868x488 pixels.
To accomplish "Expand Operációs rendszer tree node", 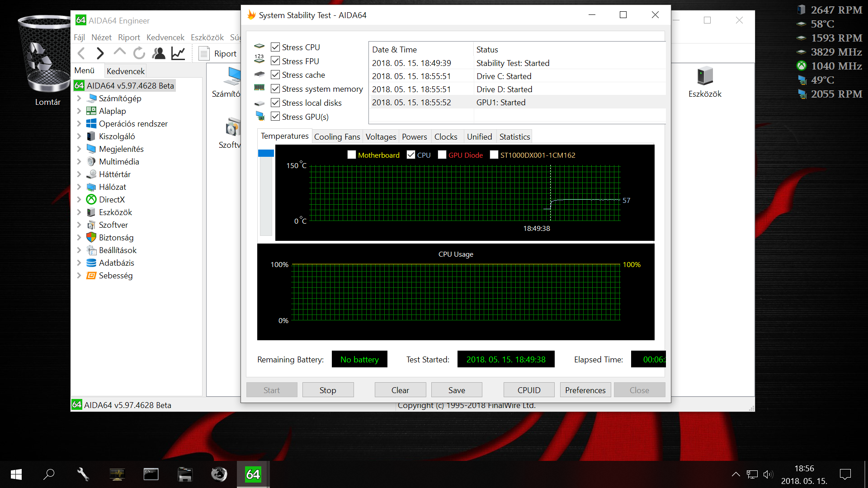I will tap(79, 123).
